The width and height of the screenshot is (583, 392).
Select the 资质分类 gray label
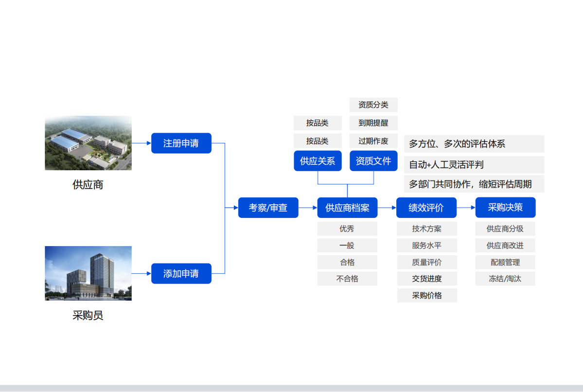373,105
